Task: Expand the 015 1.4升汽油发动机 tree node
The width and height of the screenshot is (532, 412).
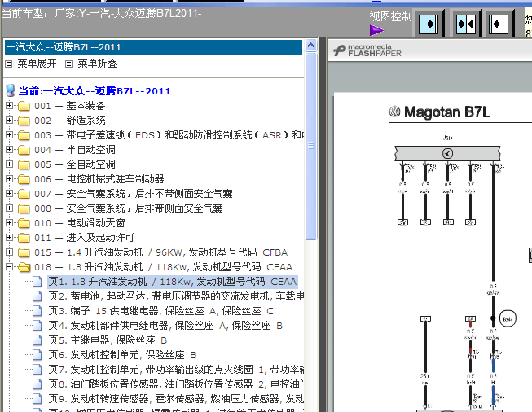Action: pos(9,252)
